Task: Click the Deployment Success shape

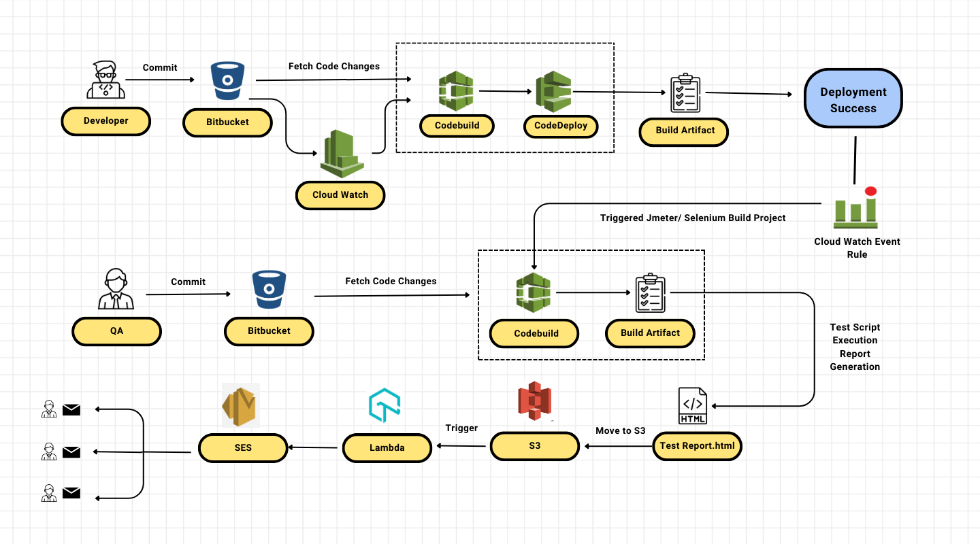Action: tap(853, 98)
